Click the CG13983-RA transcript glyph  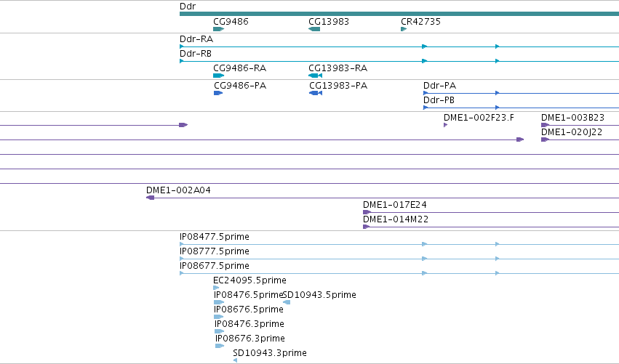pyautogui.click(x=316, y=76)
